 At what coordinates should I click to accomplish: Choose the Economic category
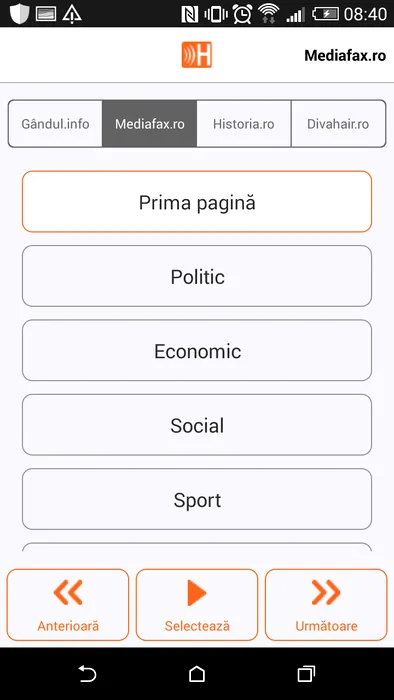point(197,350)
